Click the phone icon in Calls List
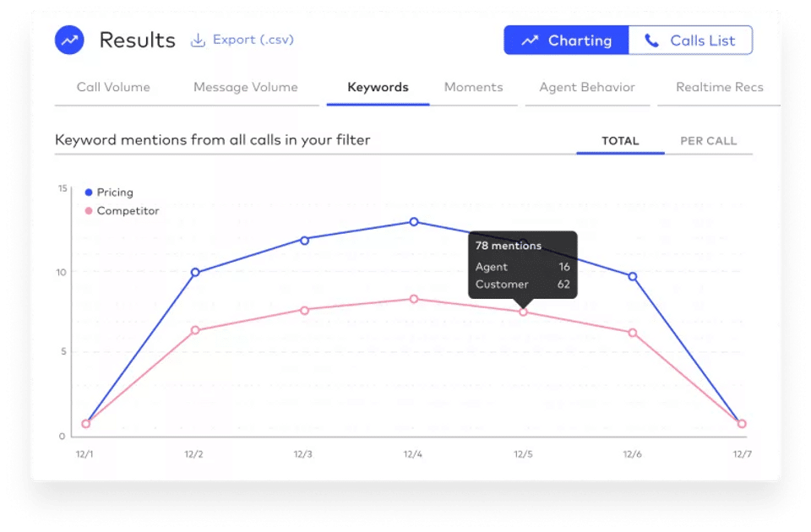 pos(651,41)
